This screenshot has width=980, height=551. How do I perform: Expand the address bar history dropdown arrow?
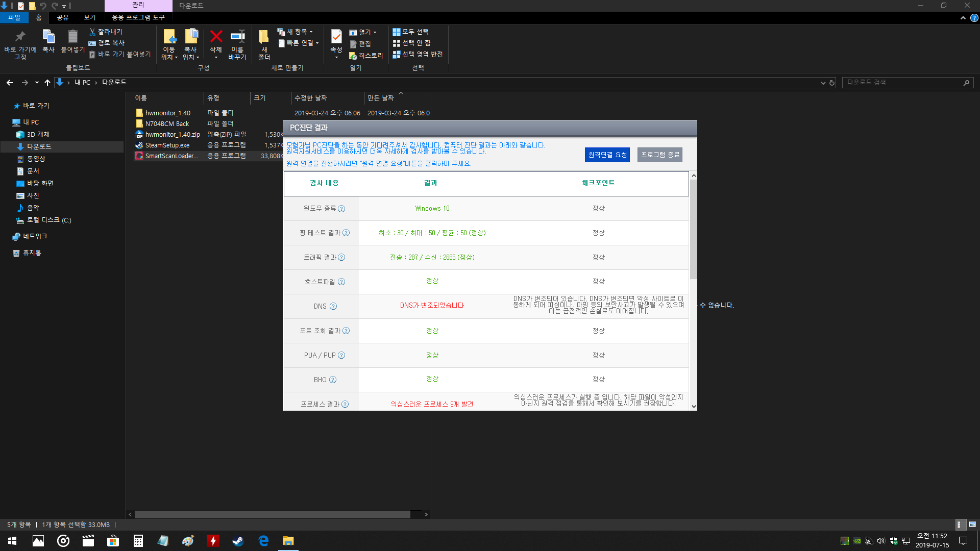(x=823, y=83)
